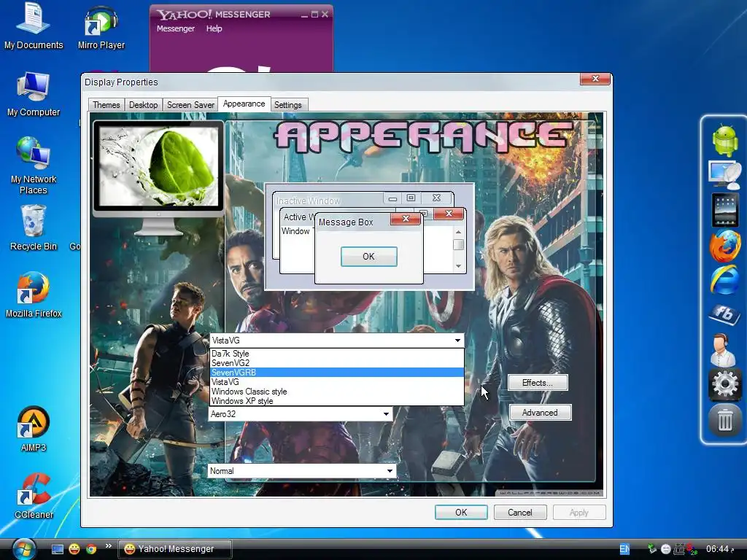This screenshot has width=747, height=560.
Task: Open the Messenger menu in Yahoo Messenger
Action: [176, 28]
